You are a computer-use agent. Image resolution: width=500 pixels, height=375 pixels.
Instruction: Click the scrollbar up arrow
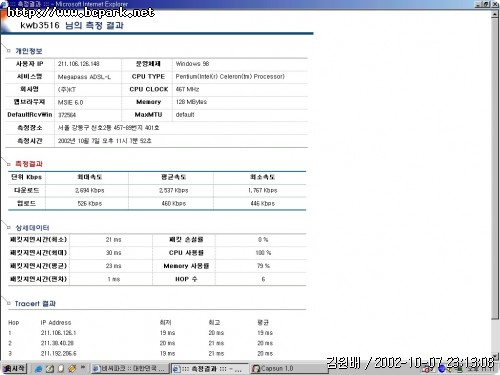coord(495,15)
